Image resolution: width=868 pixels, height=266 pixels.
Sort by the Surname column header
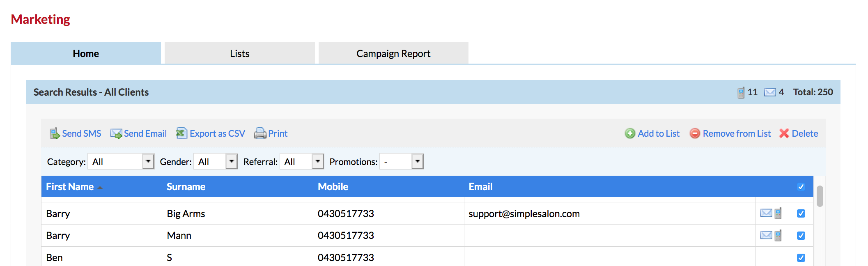pyautogui.click(x=186, y=187)
